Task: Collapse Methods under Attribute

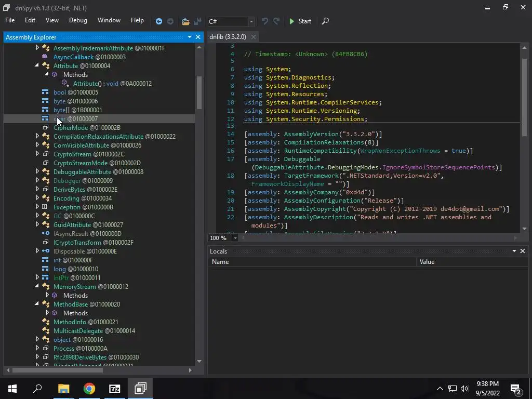Action: 47,74
